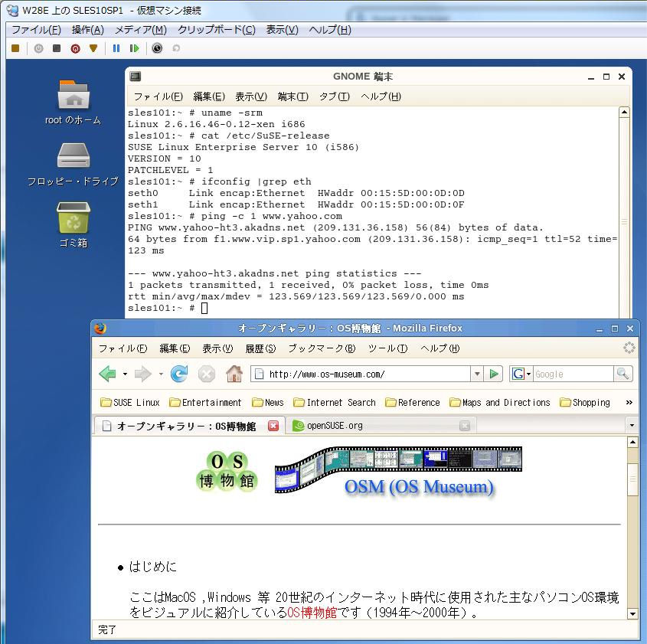The image size is (647, 644).
Task: Open the クリップボード(C) menu
Action: pos(217,30)
